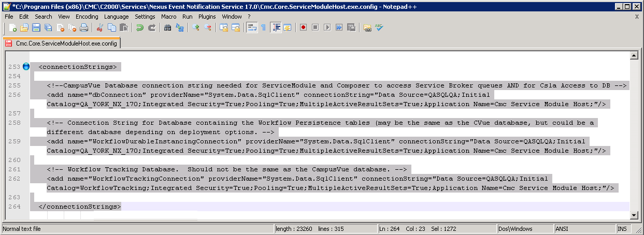Open the Settings menu

click(145, 17)
